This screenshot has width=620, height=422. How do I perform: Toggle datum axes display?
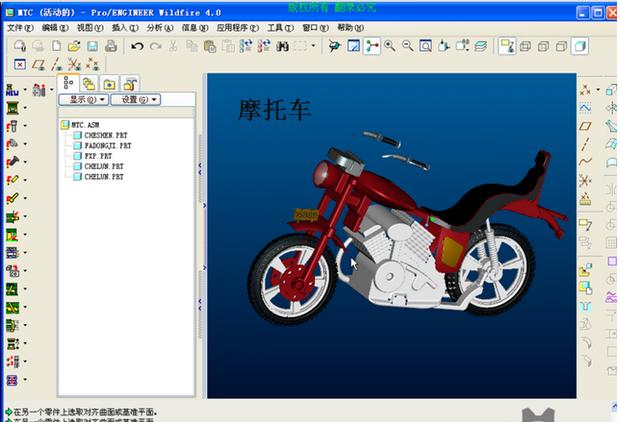click(57, 64)
